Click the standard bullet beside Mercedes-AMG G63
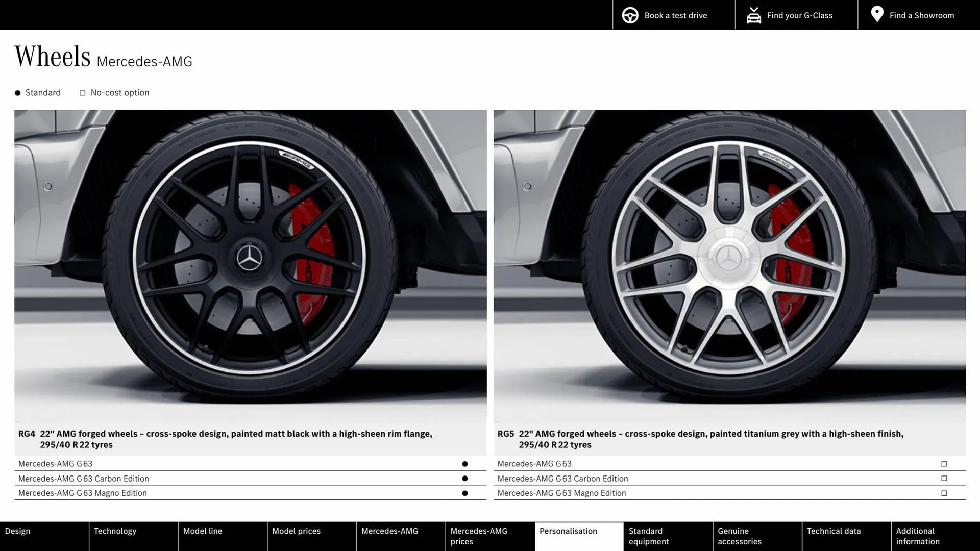Viewport: 980px width, 551px height. 464,463
